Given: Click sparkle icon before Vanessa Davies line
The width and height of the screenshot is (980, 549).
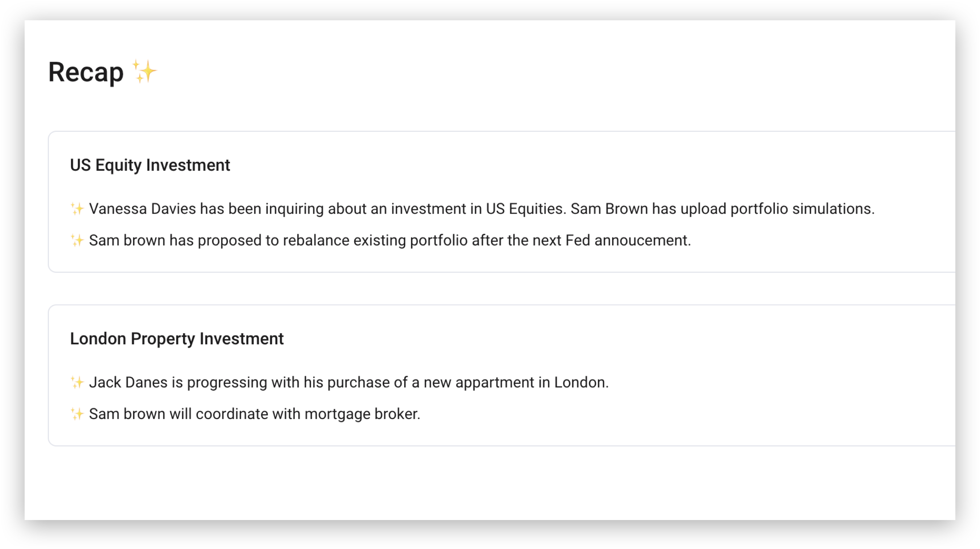Looking at the screenshot, I should coord(77,209).
